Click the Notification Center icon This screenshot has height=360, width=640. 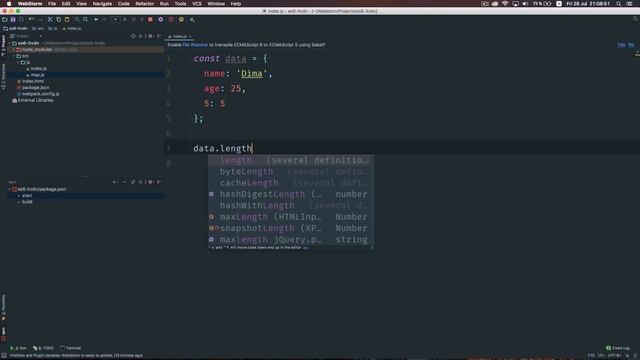click(630, 4)
